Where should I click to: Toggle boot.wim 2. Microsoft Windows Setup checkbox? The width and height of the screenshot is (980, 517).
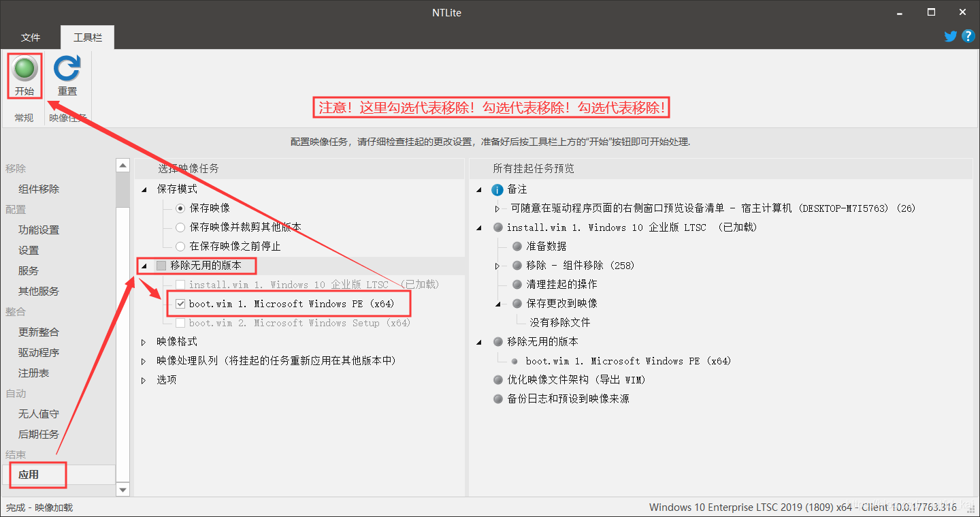click(x=180, y=323)
